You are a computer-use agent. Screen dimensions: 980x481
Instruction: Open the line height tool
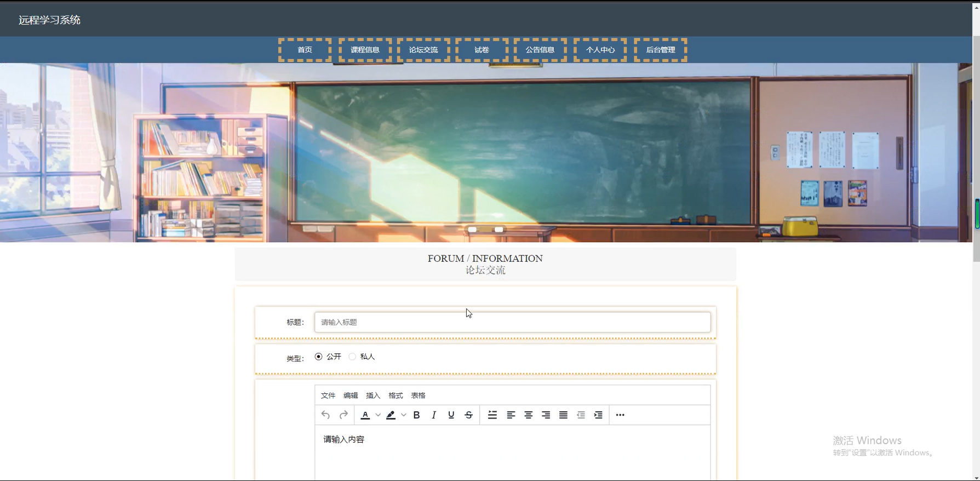click(492, 415)
